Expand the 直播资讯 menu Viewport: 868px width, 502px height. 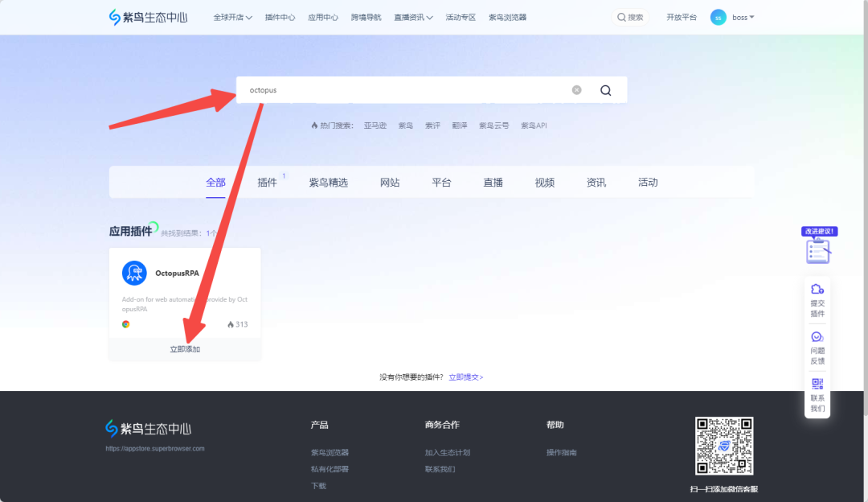(411, 16)
